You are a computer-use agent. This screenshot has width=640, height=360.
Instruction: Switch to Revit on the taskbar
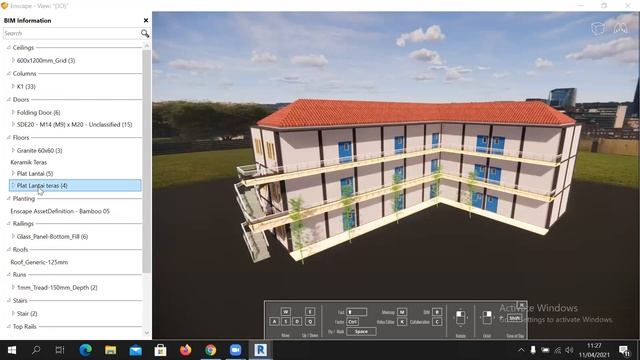[260, 350]
